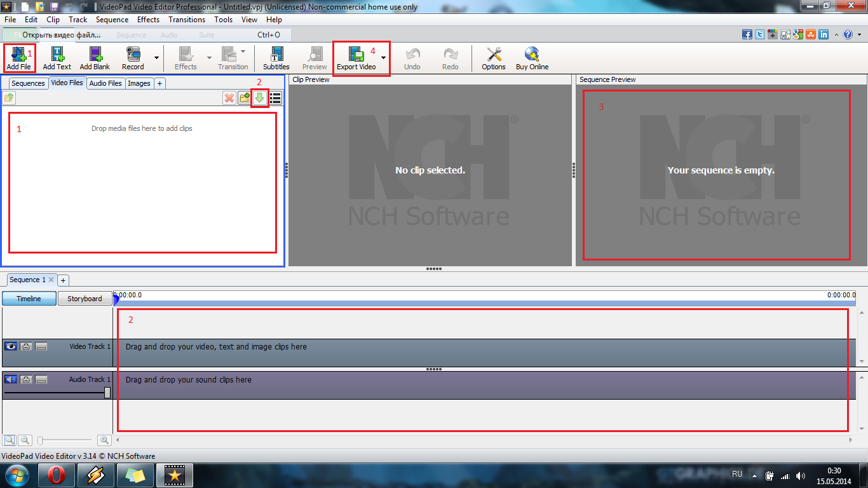Click the Windows Start button

point(17,475)
